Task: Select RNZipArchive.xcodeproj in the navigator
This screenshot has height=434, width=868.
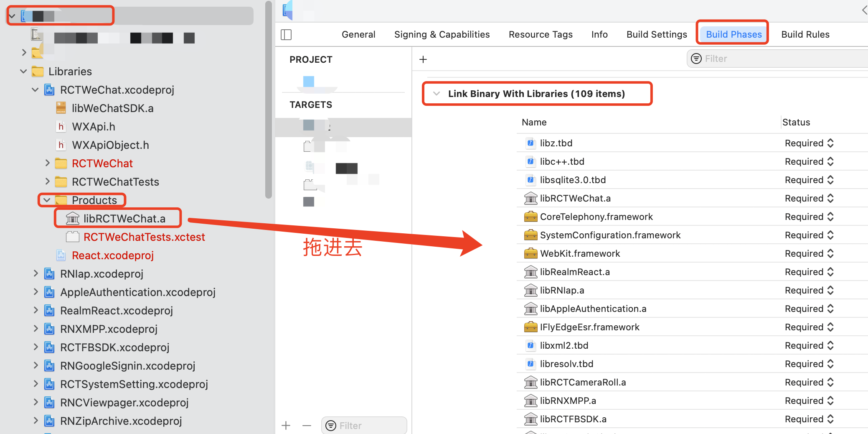Action: pyautogui.click(x=121, y=421)
